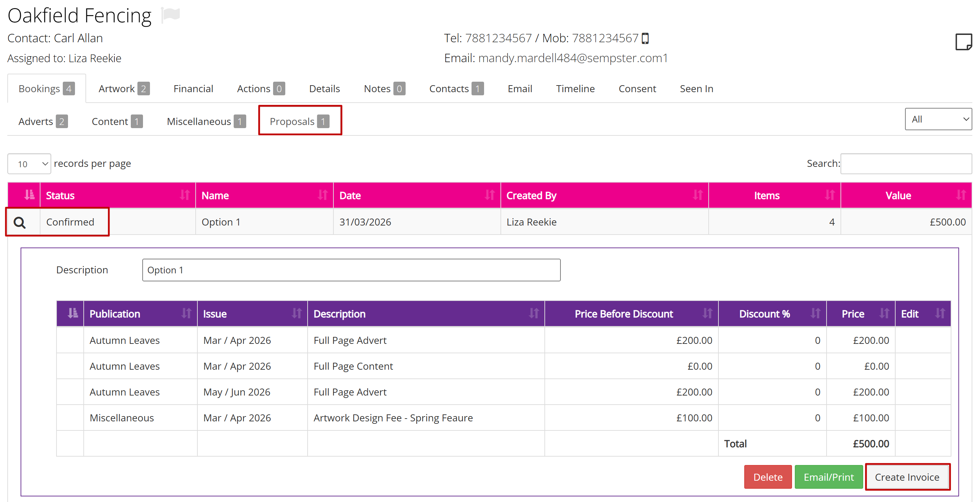The height and width of the screenshot is (502, 980).
Task: Open the Contacts tab
Action: [x=457, y=89]
